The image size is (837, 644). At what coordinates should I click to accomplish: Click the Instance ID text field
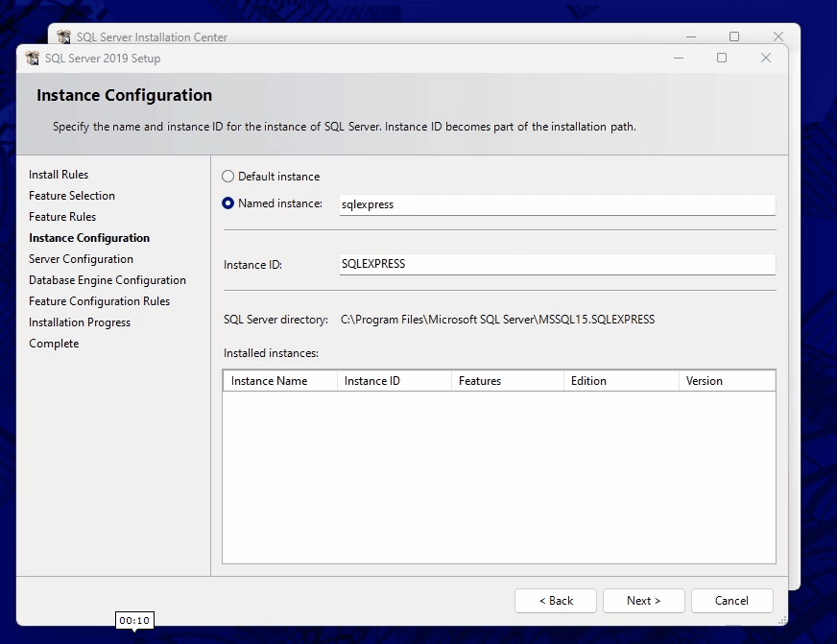click(557, 264)
